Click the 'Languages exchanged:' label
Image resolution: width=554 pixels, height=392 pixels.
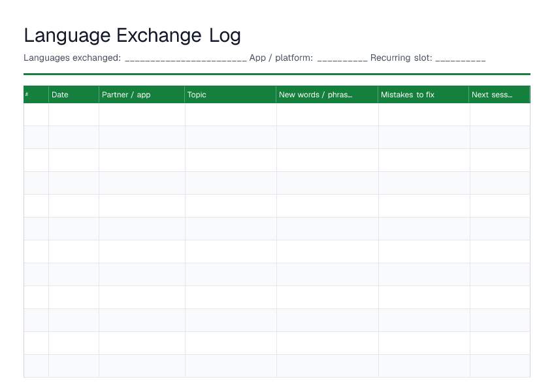(x=73, y=57)
